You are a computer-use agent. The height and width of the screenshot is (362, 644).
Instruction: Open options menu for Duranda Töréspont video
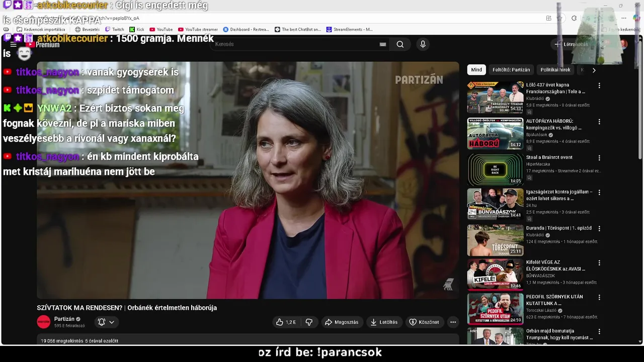pyautogui.click(x=599, y=228)
